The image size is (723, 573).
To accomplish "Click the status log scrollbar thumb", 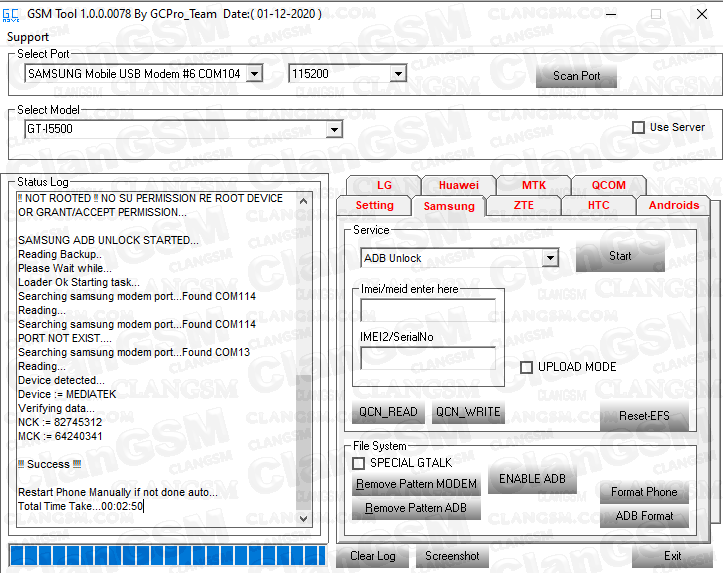I will pos(303,443).
